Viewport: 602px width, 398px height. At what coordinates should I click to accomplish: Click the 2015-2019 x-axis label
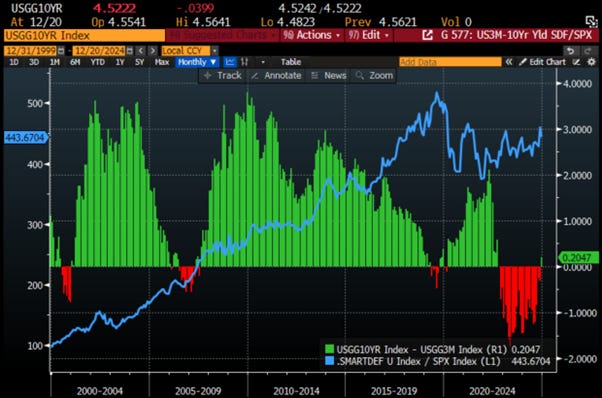coord(394,391)
